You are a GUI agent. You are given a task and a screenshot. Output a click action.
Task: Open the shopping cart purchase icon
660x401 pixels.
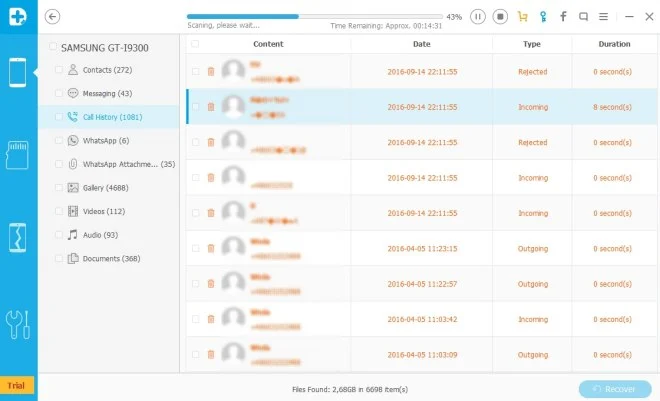pos(521,17)
